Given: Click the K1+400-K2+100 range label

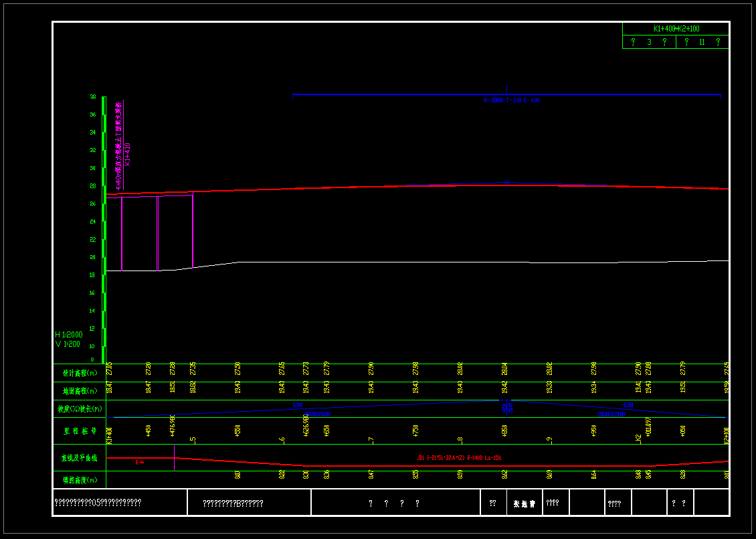Looking at the screenshot, I should click(676, 29).
